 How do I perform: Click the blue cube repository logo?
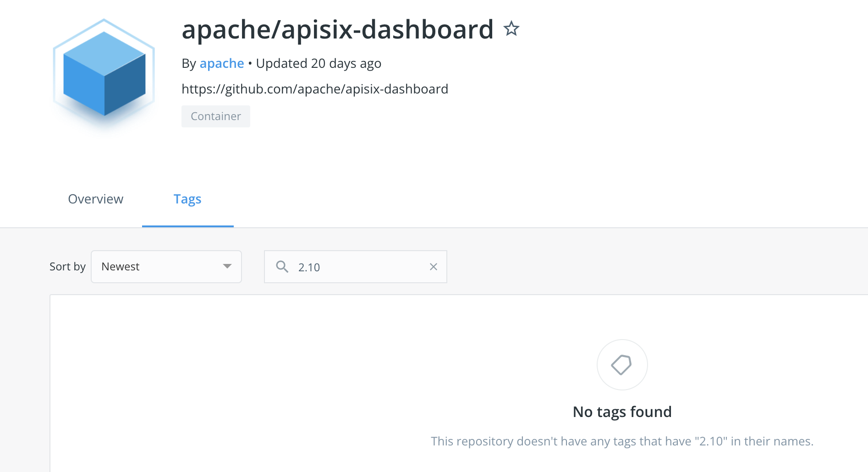(104, 73)
